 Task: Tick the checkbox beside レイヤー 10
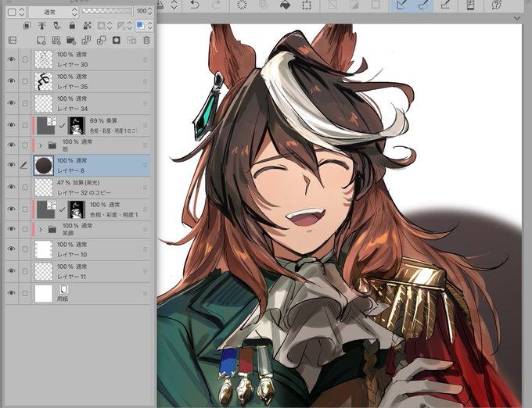click(25, 249)
